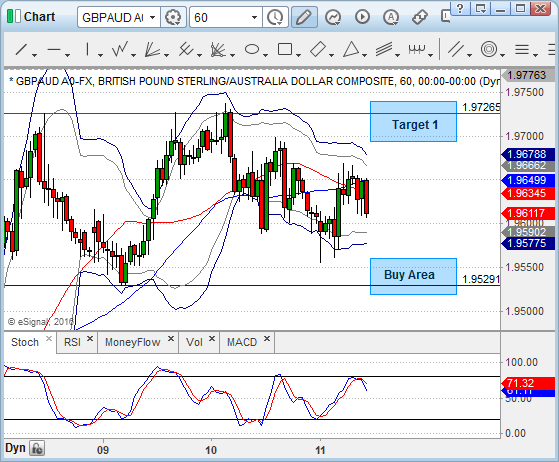
Task: Expand vertical line tool options arrow
Action: (100, 55)
